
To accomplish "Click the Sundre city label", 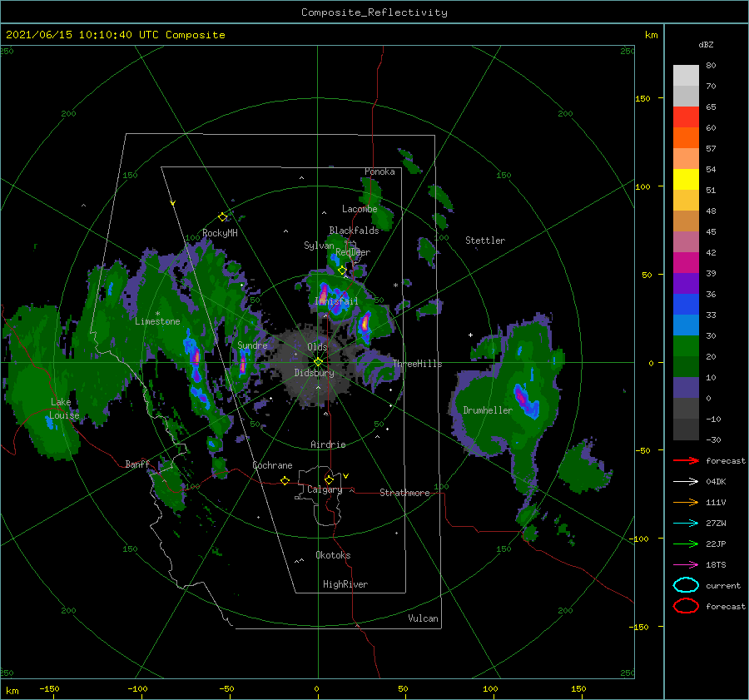I will coord(252,345).
